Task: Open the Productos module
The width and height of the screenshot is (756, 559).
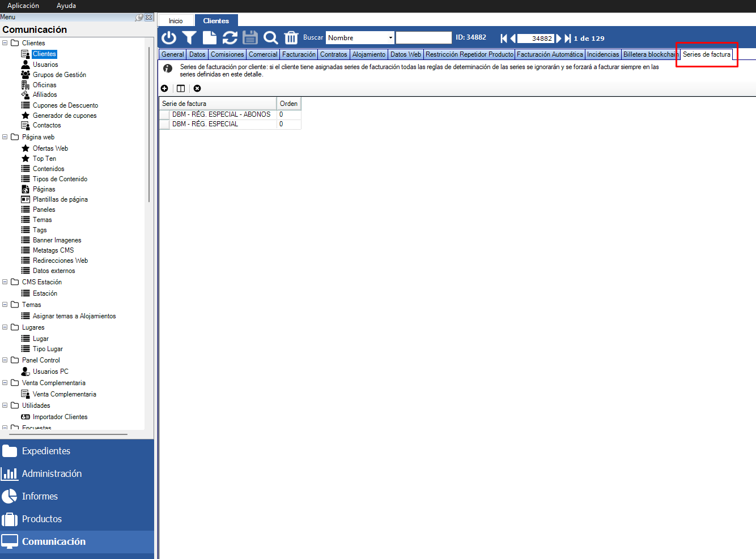Action: pyautogui.click(x=77, y=519)
